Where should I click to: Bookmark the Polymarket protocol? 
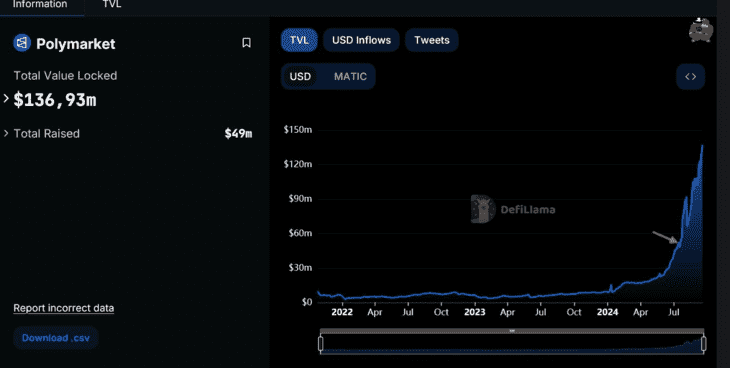click(246, 43)
